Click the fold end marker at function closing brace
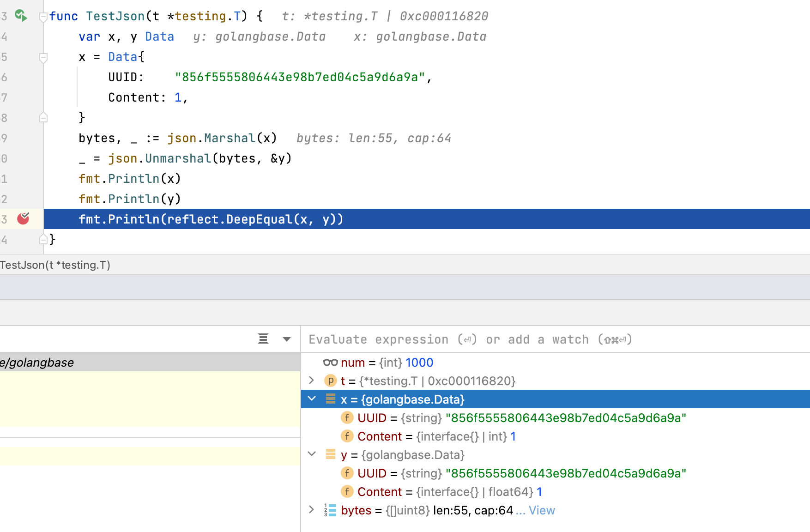 pyautogui.click(x=43, y=239)
